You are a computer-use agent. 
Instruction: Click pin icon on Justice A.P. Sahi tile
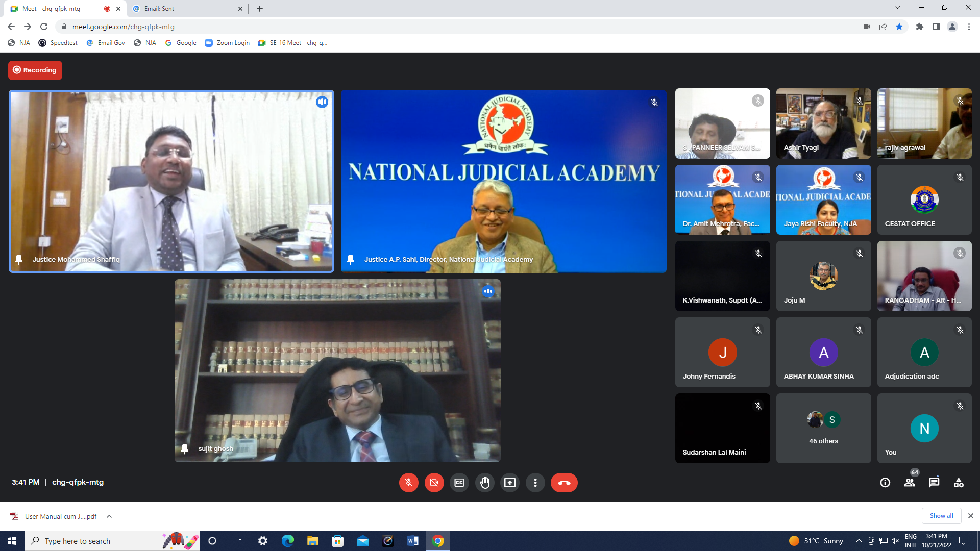point(351,260)
